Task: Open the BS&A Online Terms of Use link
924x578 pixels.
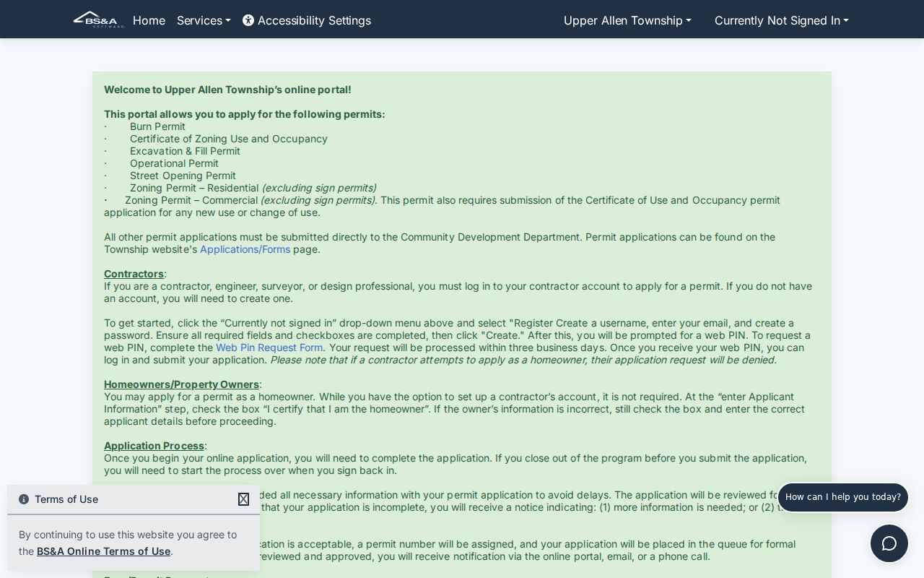Action: pyautogui.click(x=103, y=551)
